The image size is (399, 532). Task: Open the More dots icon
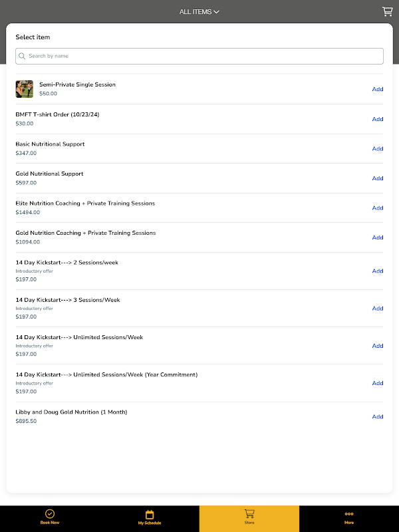(x=349, y=513)
